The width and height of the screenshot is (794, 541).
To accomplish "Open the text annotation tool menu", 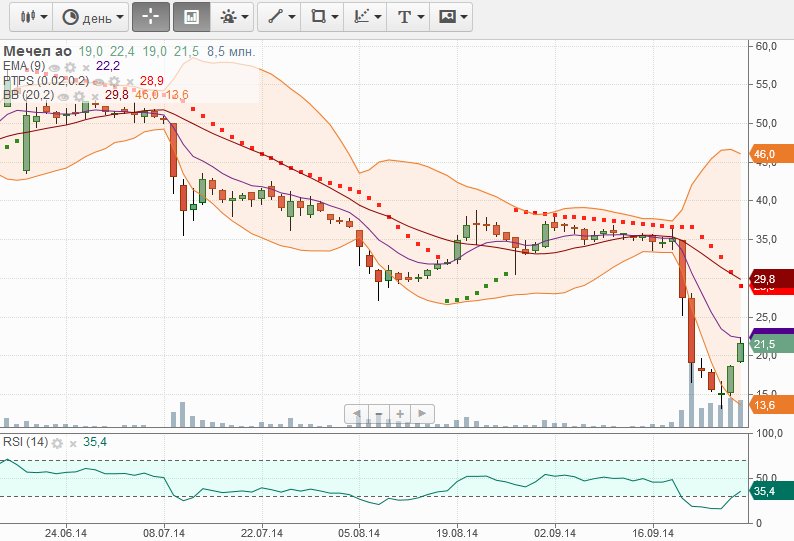I will pyautogui.click(x=409, y=17).
